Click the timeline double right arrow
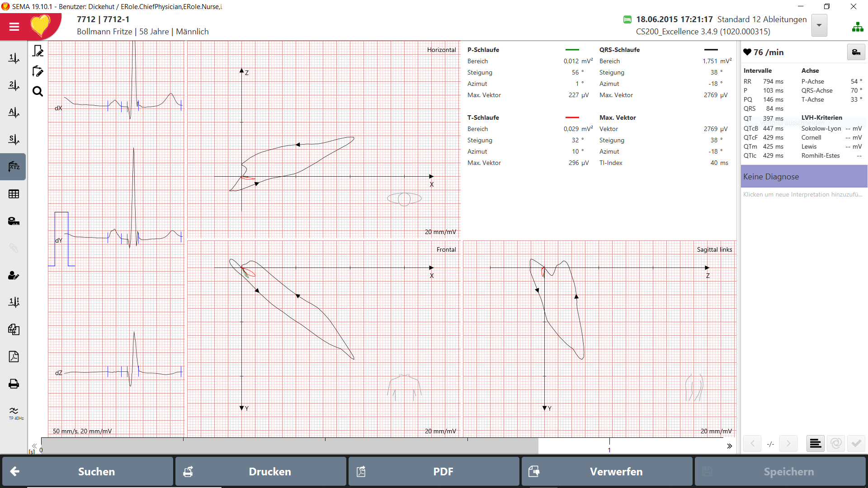The image size is (868, 488). pyautogui.click(x=729, y=446)
